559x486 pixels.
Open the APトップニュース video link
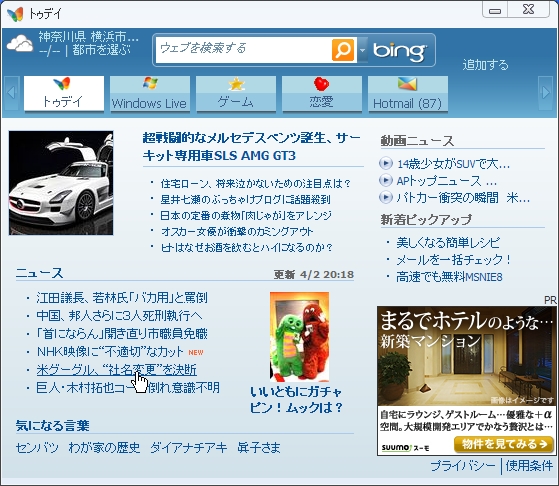pos(447,181)
